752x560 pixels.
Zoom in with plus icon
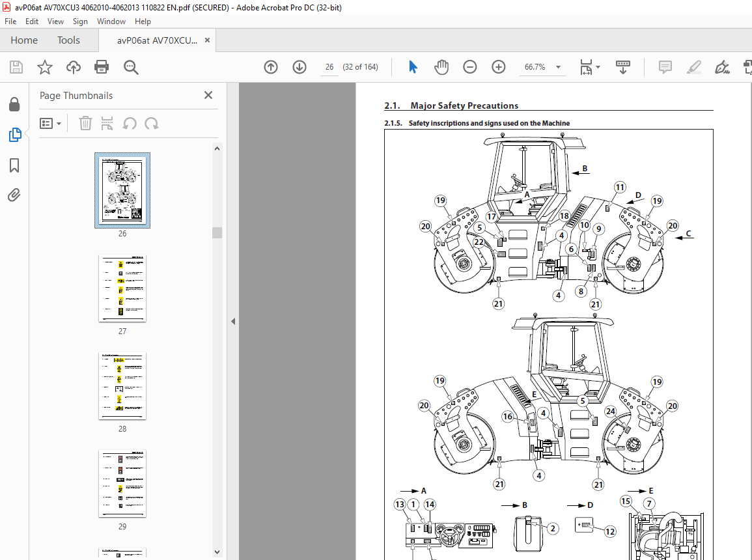point(499,67)
